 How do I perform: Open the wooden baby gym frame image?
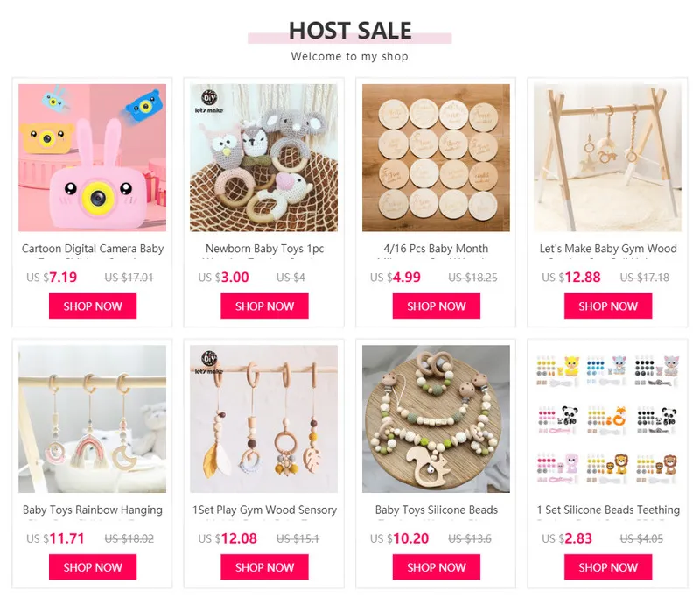pyautogui.click(x=607, y=158)
